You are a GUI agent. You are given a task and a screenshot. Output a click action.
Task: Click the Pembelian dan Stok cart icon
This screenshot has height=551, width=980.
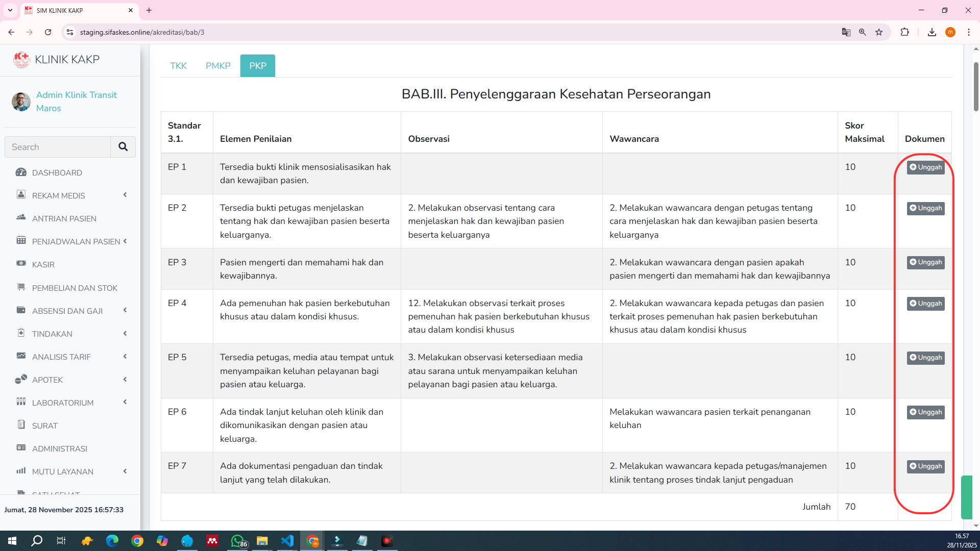click(x=21, y=287)
